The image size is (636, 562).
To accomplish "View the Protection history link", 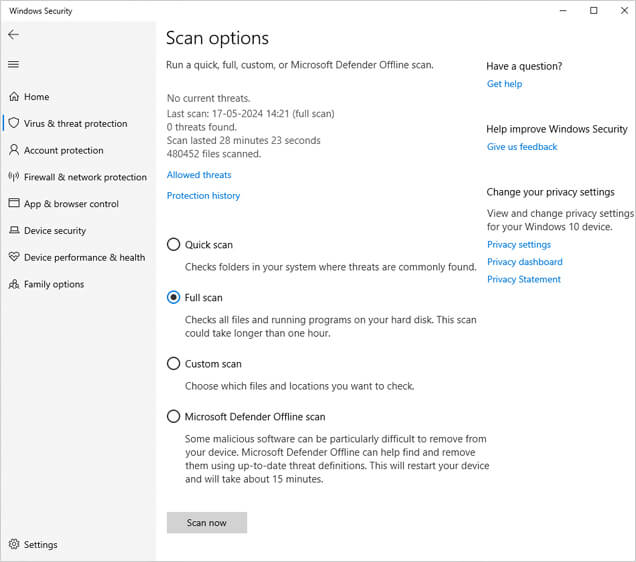I will [204, 196].
